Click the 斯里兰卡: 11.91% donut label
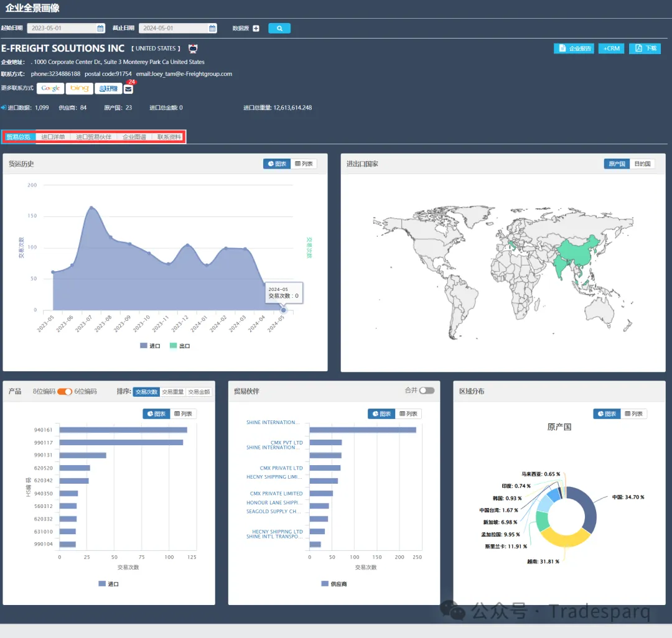672x638 pixels. pos(506,547)
